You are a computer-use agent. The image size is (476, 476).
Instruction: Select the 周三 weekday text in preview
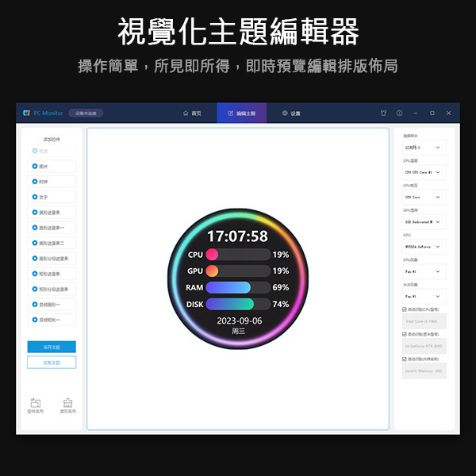pyautogui.click(x=238, y=331)
